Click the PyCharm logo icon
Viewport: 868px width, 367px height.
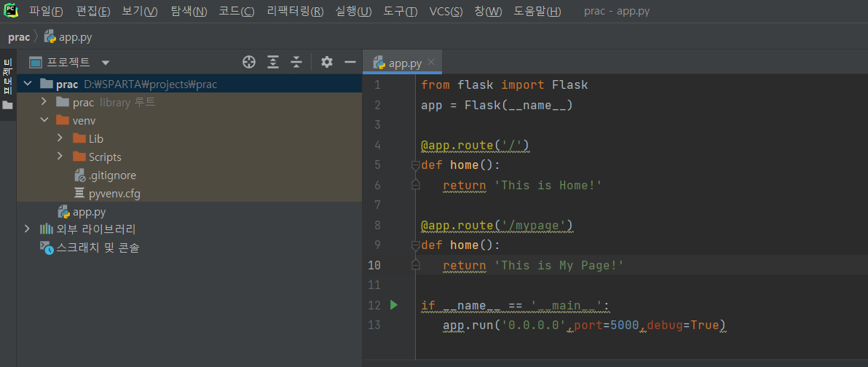pyautogui.click(x=10, y=11)
